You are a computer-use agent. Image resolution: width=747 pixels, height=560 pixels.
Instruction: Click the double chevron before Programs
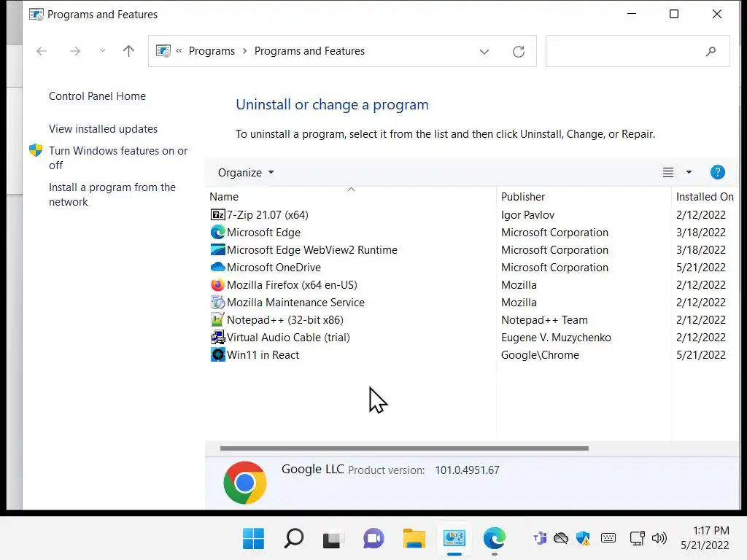click(x=179, y=51)
